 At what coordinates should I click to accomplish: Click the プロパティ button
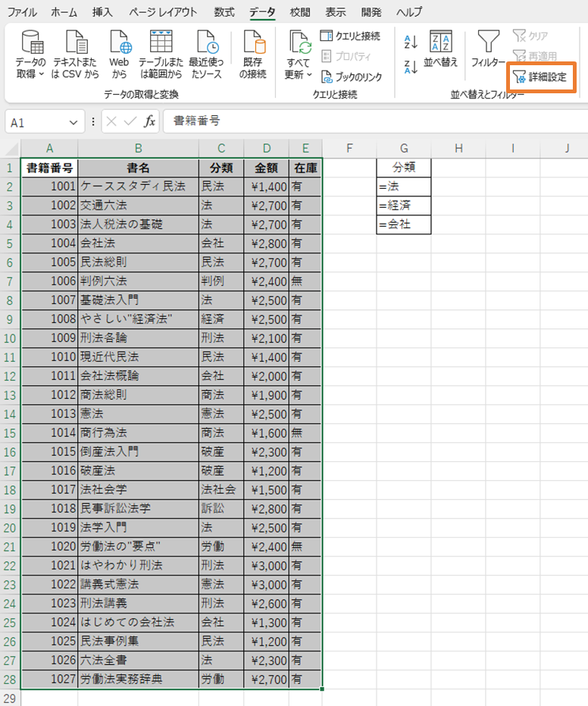pyautogui.click(x=346, y=56)
